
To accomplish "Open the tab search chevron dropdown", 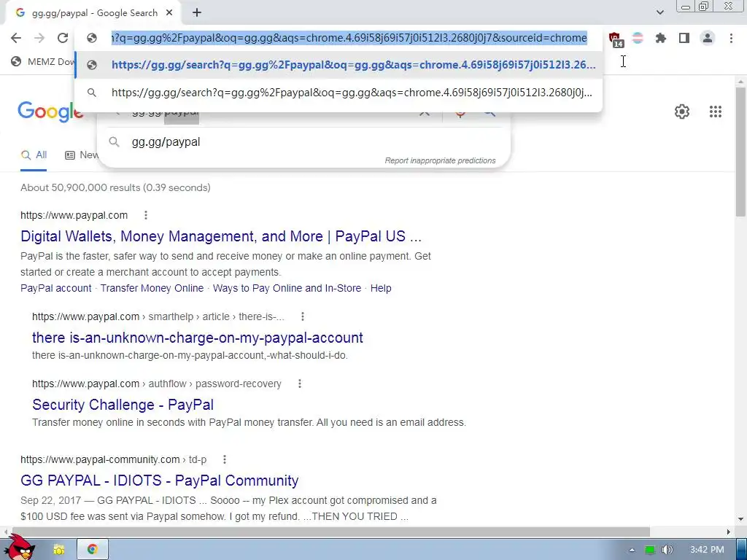I will [x=659, y=12].
